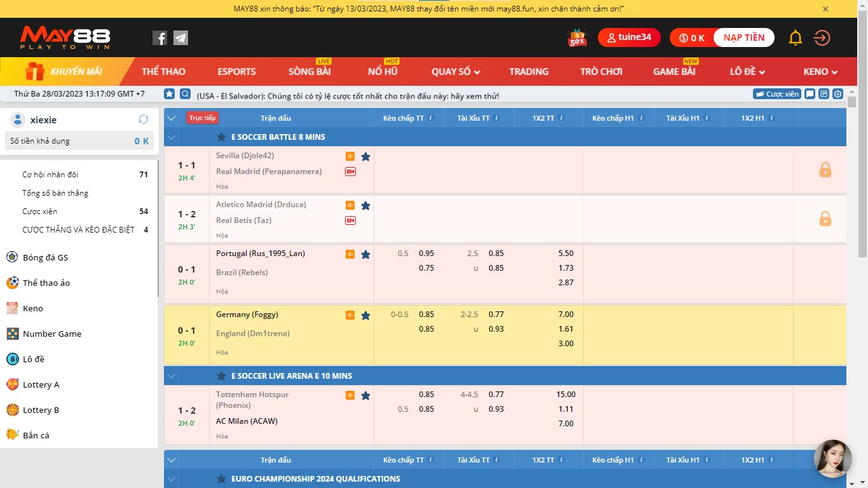This screenshot has height=488, width=868.
Task: Open the GAME BÀI tab
Action: tap(674, 72)
